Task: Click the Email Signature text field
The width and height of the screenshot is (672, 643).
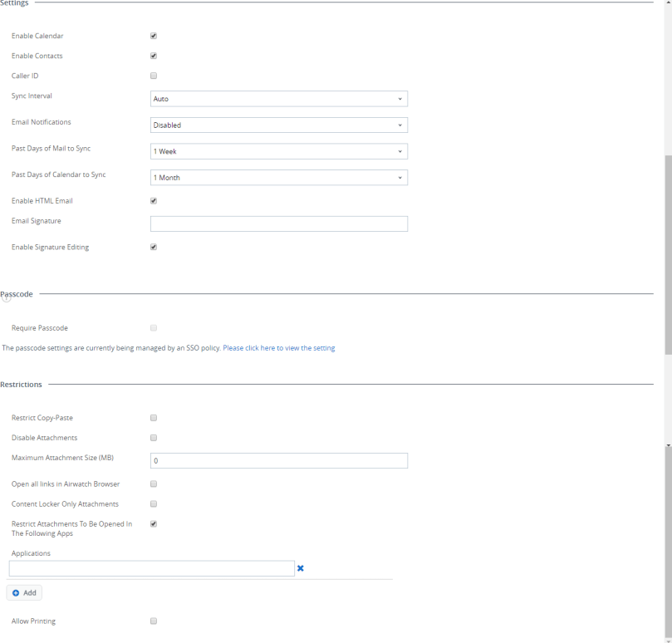Action: (x=278, y=223)
